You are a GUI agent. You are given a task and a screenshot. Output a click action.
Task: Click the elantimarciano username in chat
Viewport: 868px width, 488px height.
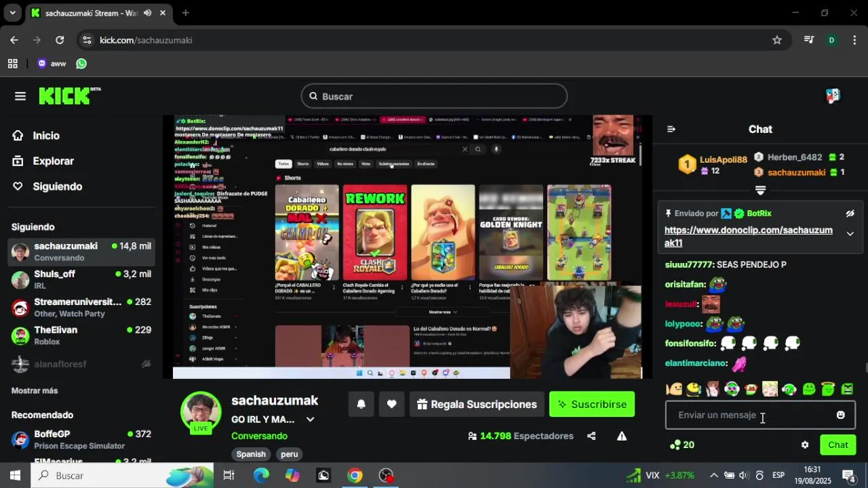696,363
